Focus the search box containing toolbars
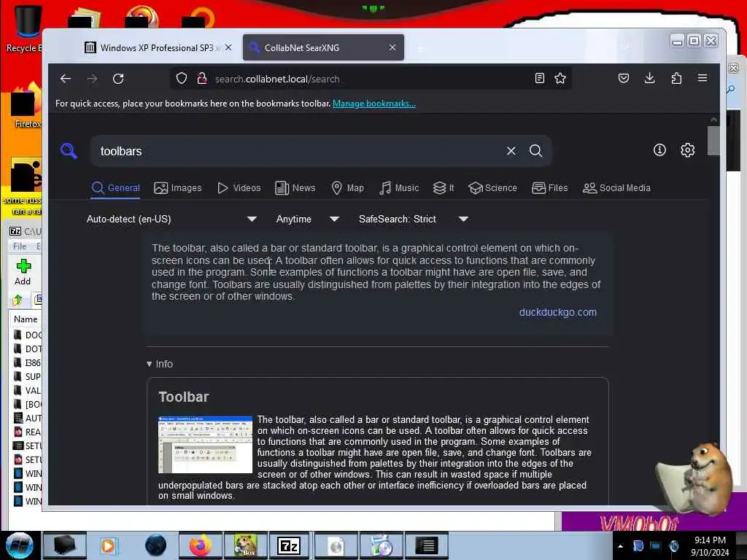Image resolution: width=747 pixels, height=560 pixels. click(x=300, y=151)
